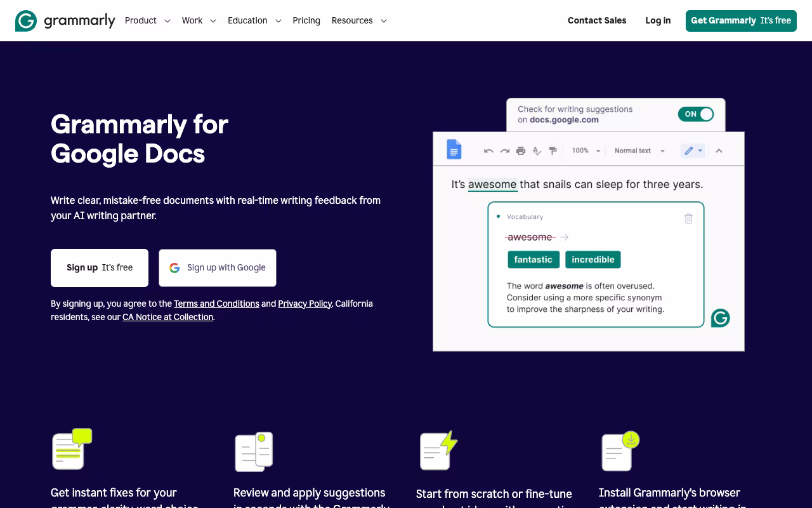Click the trash icon in the suggestion card
The height and width of the screenshot is (508, 812).
[688, 218]
